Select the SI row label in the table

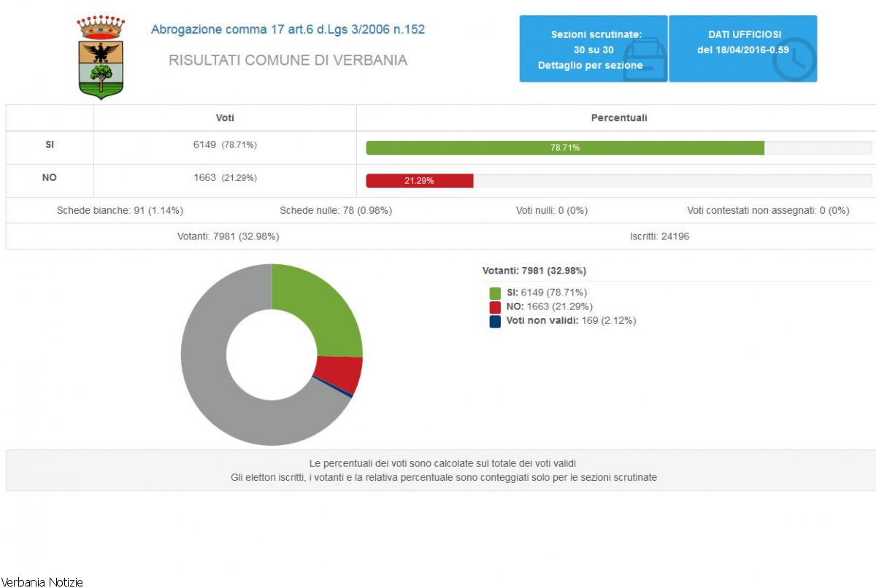[x=50, y=145]
